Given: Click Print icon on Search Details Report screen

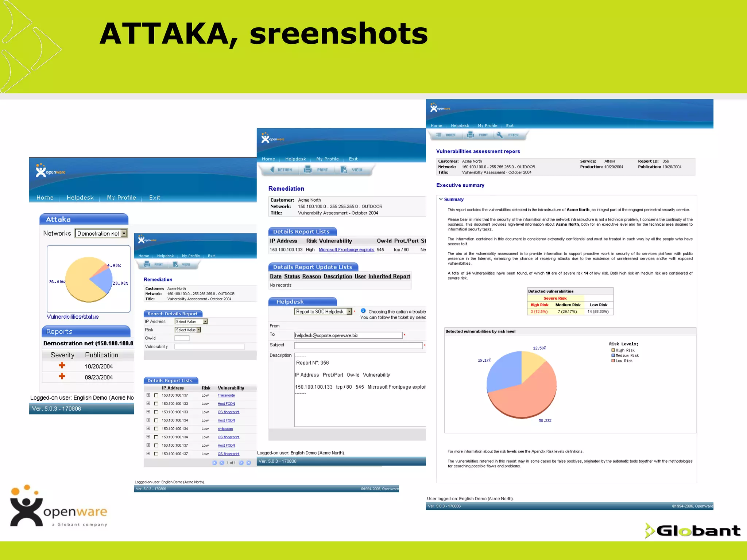Looking at the screenshot, I should tap(147, 264).
